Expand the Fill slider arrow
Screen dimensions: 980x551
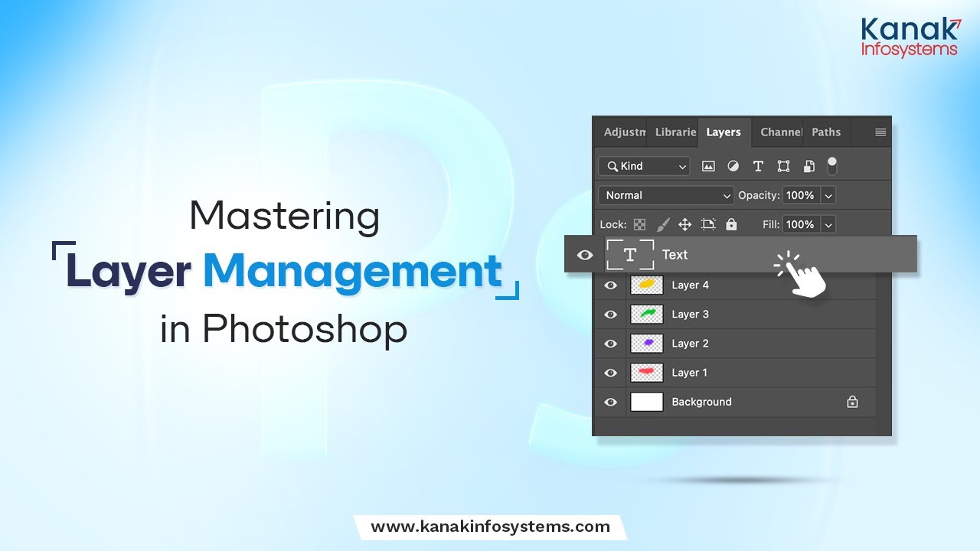click(828, 224)
